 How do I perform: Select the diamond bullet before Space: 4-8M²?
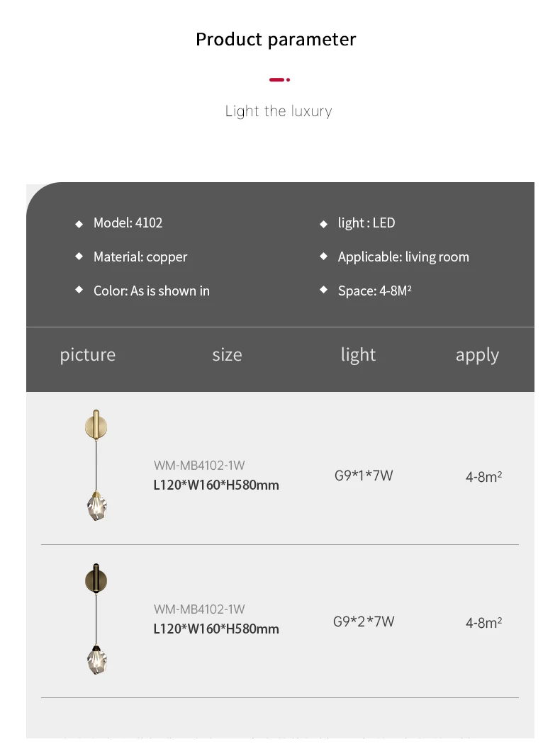click(323, 290)
